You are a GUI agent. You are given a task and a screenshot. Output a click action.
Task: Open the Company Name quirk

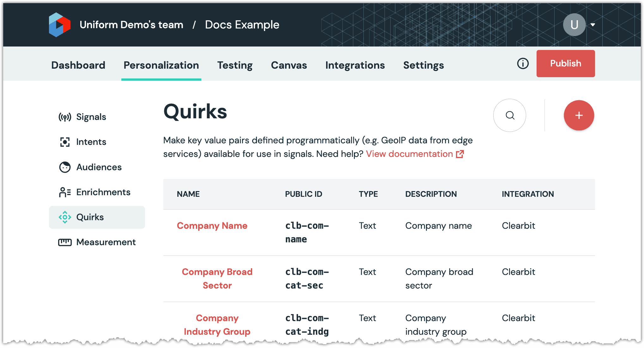click(x=212, y=226)
